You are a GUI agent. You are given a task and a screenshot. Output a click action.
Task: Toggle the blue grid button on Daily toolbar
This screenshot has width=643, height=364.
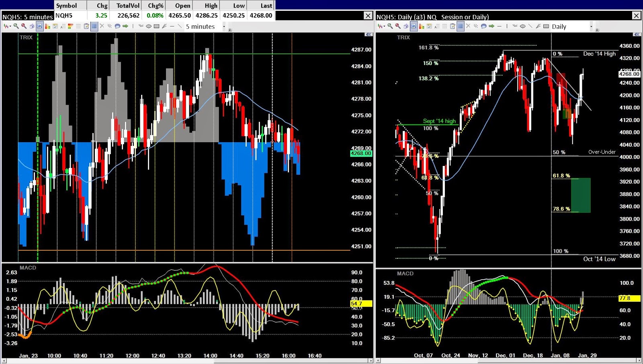coord(461,26)
